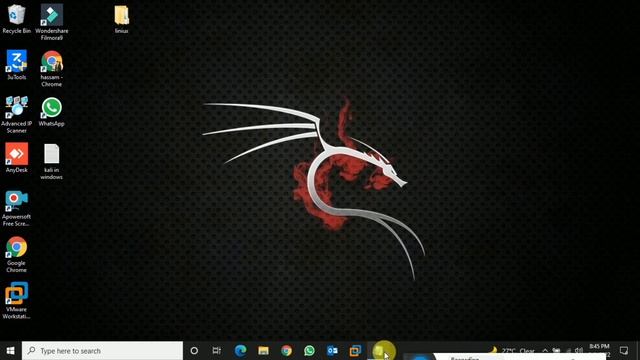
Task: Open WhatsApp from the taskbar
Action: [309, 351]
